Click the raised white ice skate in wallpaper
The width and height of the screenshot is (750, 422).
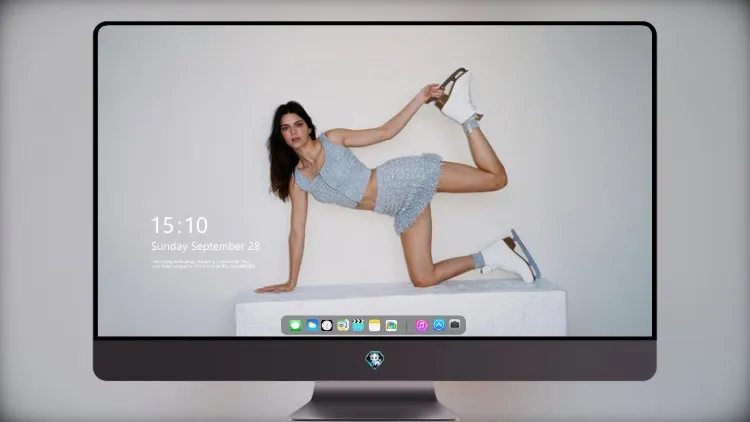457,97
